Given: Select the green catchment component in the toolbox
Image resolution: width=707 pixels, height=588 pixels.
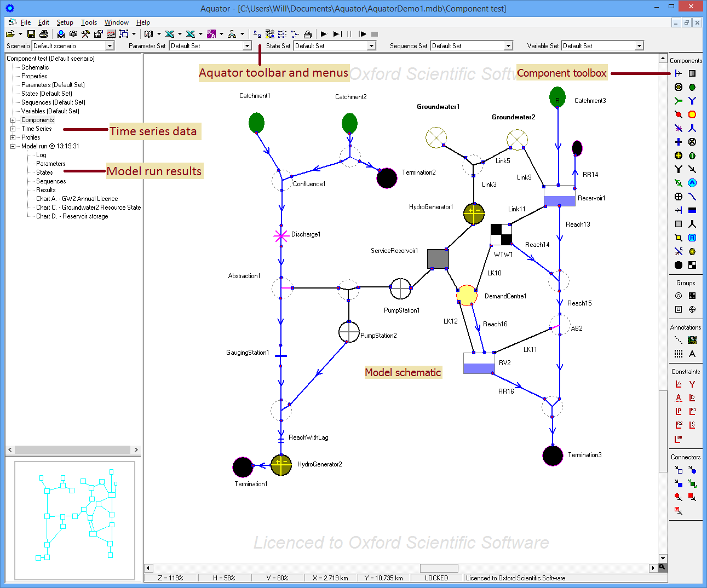Looking at the screenshot, I should tap(692, 87).
